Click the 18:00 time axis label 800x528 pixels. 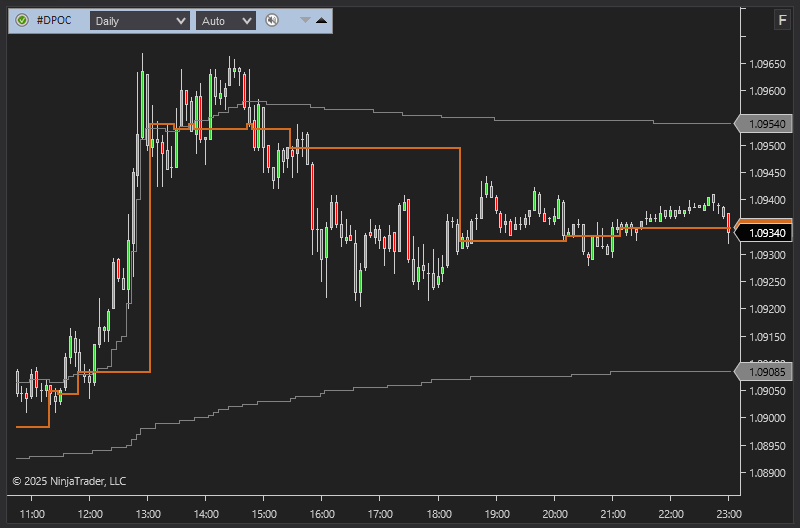438,514
